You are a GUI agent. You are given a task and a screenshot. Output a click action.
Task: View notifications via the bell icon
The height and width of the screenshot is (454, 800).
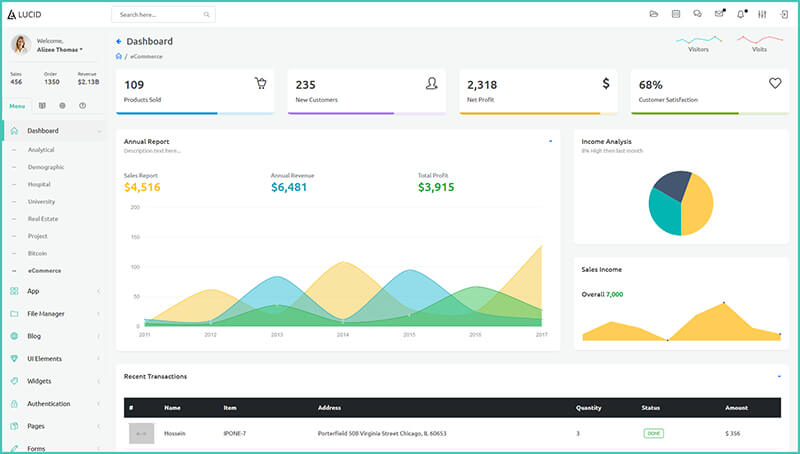pos(741,14)
